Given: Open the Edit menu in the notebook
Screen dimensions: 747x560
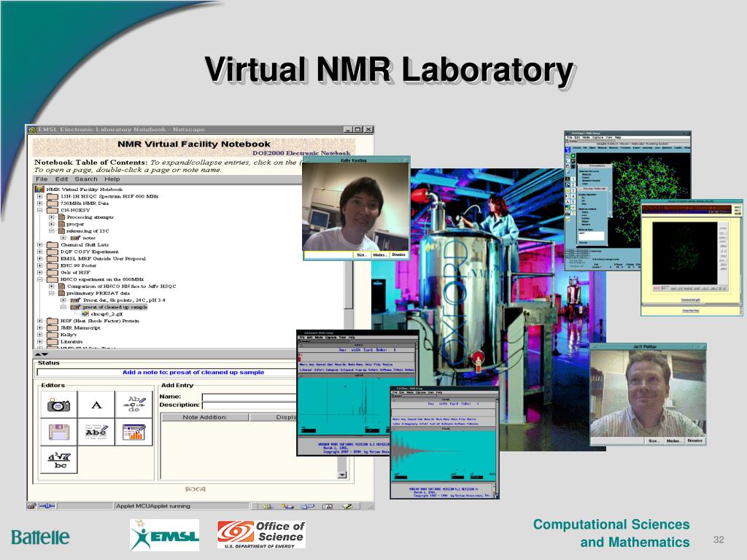Looking at the screenshot, I should coord(61,179).
